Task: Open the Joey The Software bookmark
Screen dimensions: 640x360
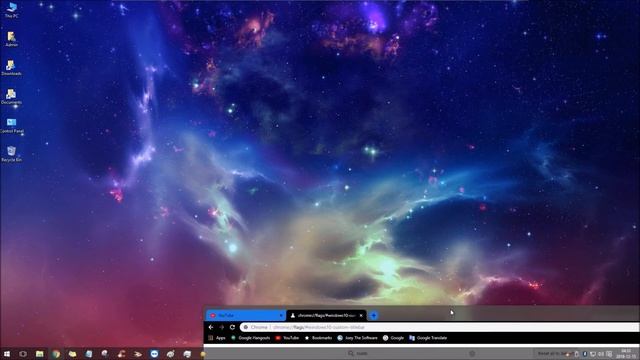Action: coord(357,338)
